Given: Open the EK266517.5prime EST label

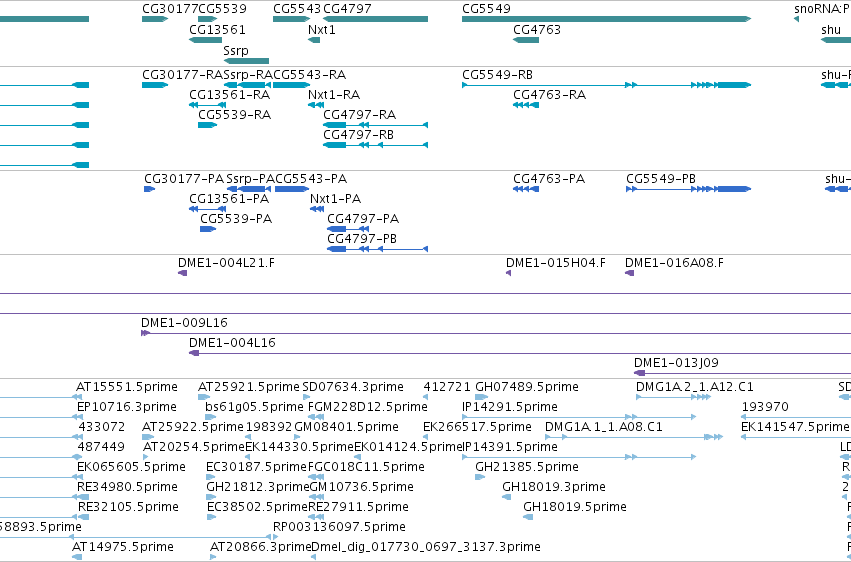Looking at the screenshot, I should pyautogui.click(x=477, y=427).
